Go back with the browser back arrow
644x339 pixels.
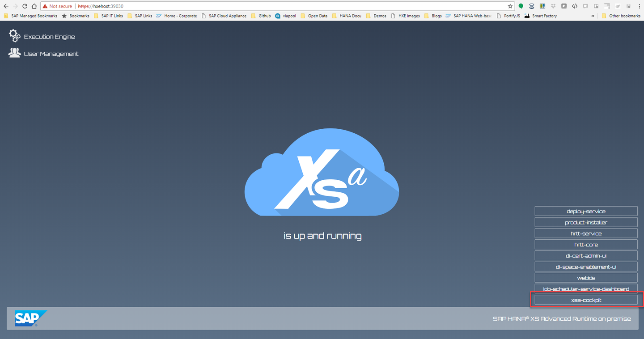click(6, 6)
